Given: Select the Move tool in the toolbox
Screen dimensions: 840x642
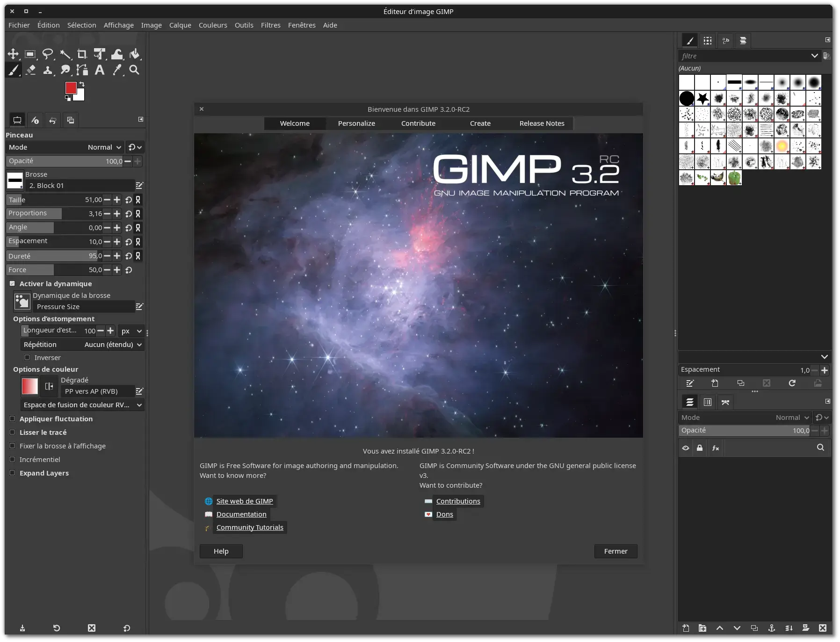Looking at the screenshot, I should tap(13, 54).
